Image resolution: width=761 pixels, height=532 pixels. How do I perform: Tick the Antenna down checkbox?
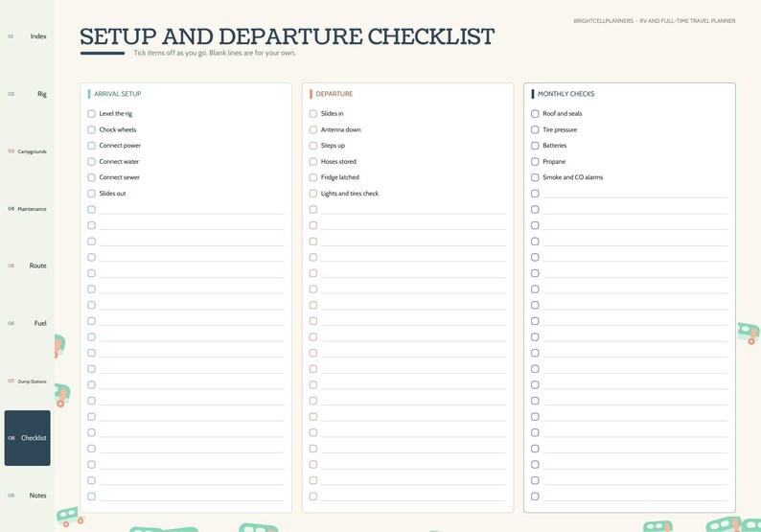[313, 129]
